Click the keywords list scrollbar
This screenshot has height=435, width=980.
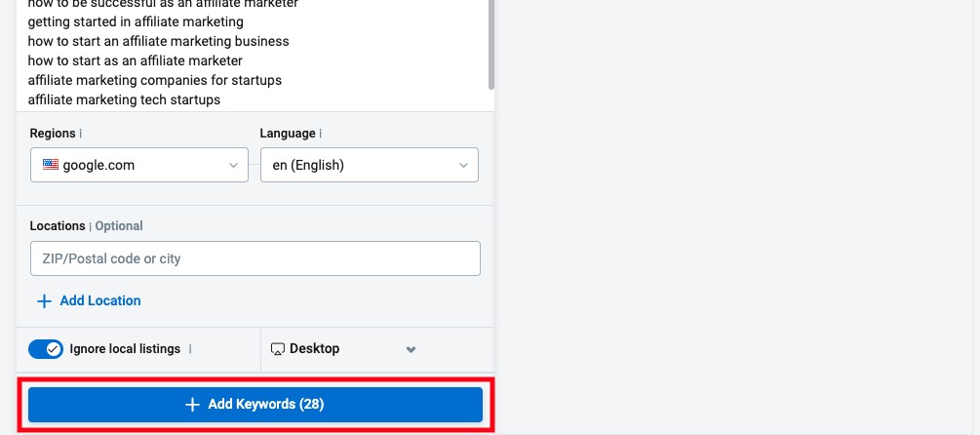[491, 44]
